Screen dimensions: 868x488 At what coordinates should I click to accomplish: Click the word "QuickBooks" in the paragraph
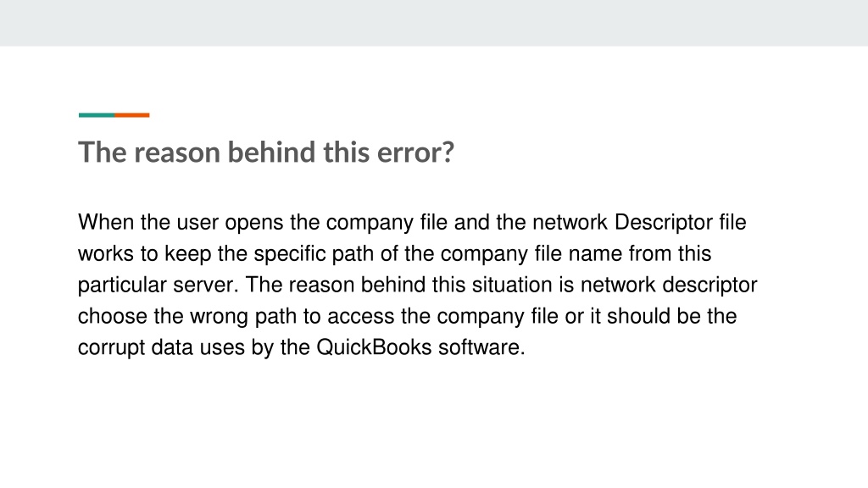pyautogui.click(x=374, y=347)
